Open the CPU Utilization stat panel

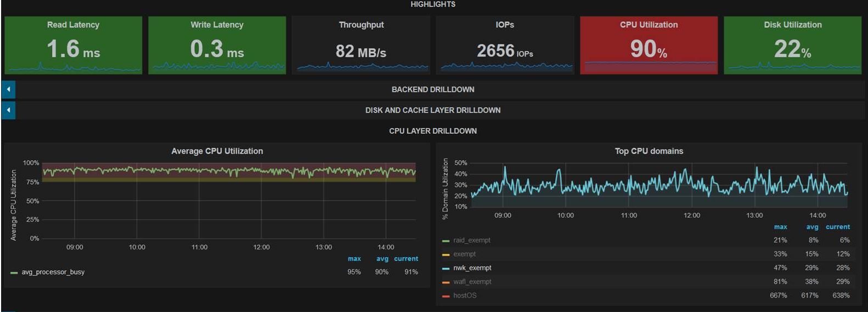point(649,45)
